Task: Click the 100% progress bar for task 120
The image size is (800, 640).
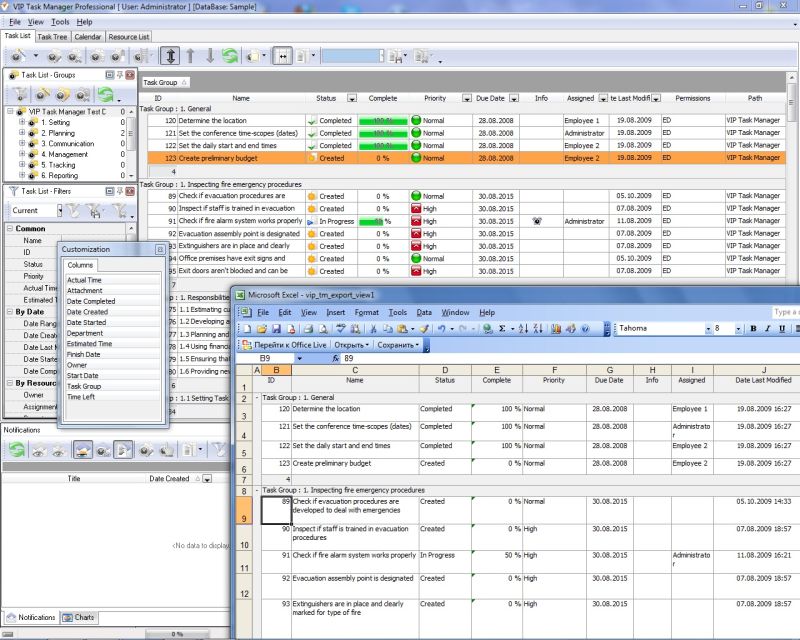Action: coord(383,121)
